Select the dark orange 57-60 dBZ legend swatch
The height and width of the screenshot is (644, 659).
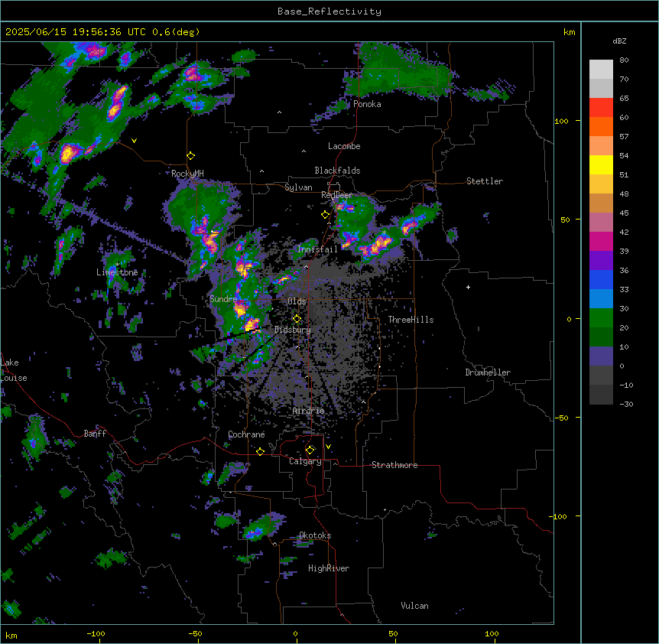coord(601,126)
